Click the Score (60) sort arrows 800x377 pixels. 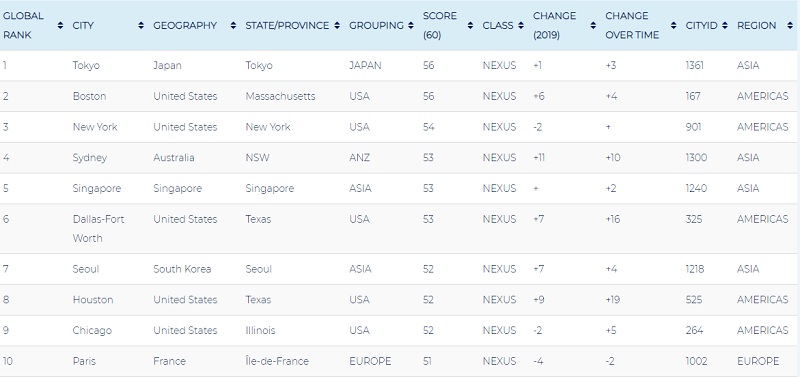470,26
